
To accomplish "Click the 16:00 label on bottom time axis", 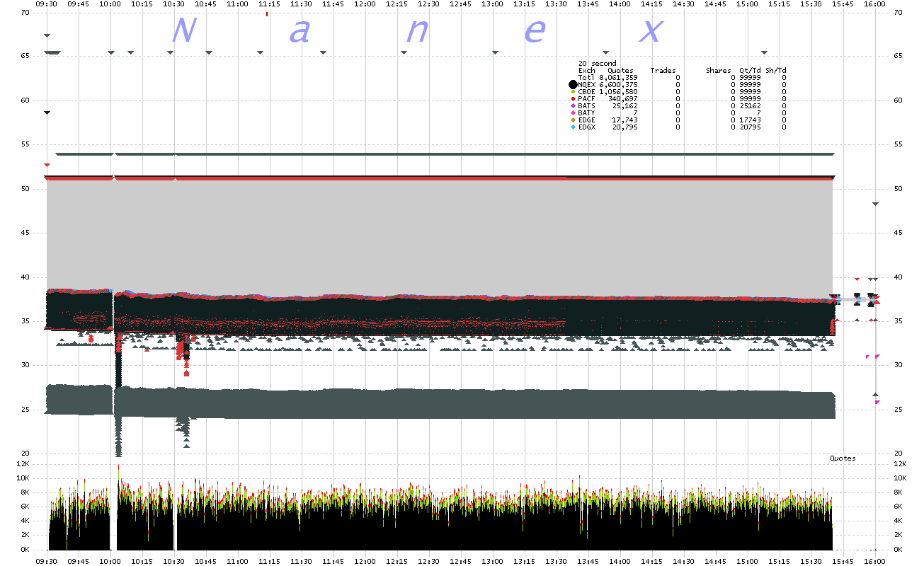I will coord(875,560).
